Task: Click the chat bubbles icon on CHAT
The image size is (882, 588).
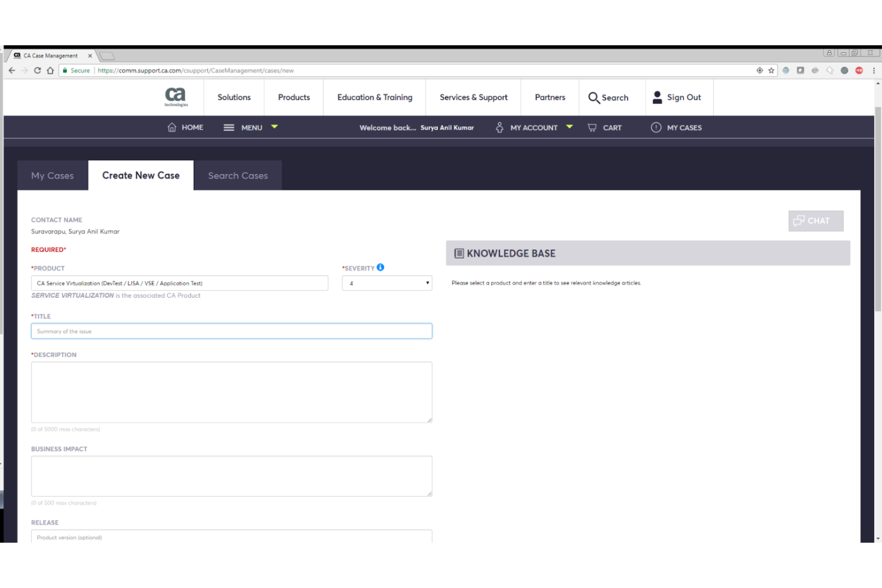Action: pyautogui.click(x=800, y=220)
